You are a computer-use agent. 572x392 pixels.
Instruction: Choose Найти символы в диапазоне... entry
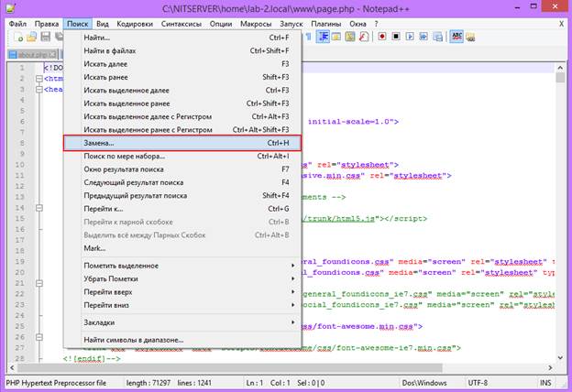point(182,340)
